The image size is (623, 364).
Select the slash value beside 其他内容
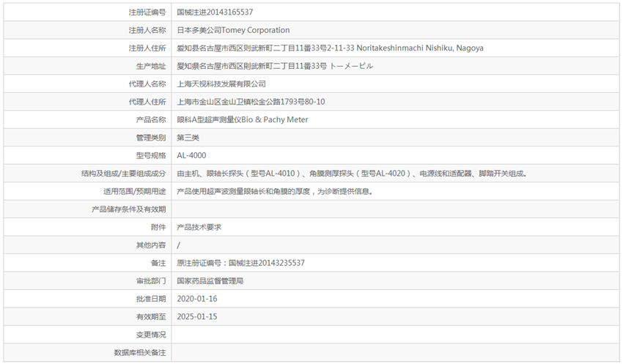(178, 245)
